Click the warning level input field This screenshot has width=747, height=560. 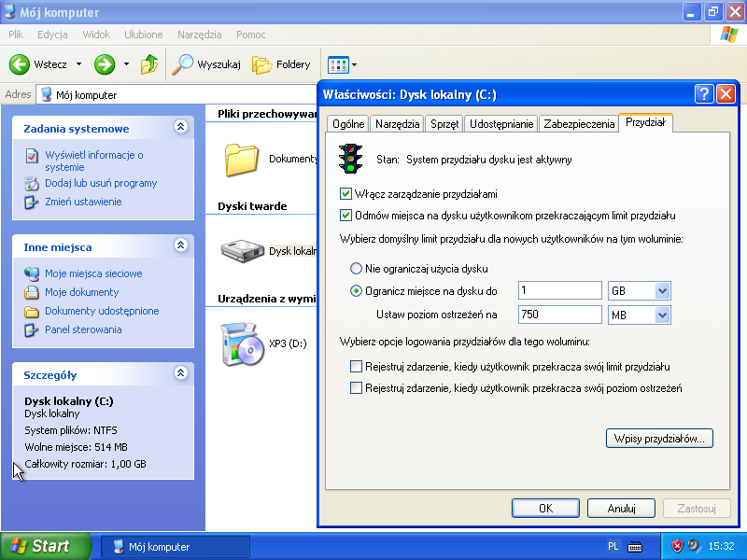click(x=558, y=315)
